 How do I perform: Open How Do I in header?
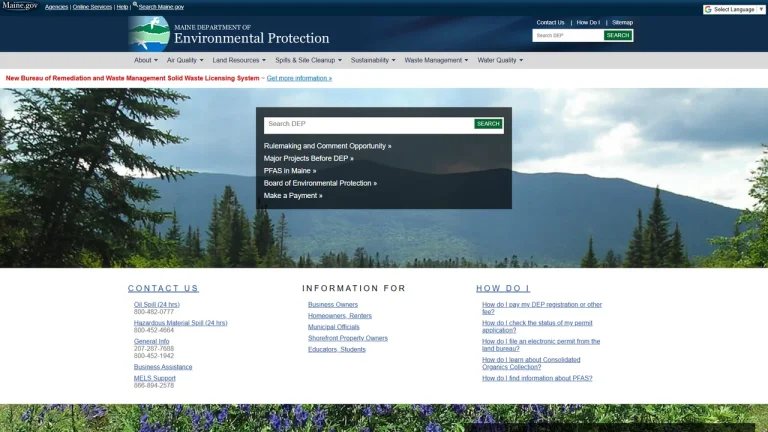(x=588, y=23)
